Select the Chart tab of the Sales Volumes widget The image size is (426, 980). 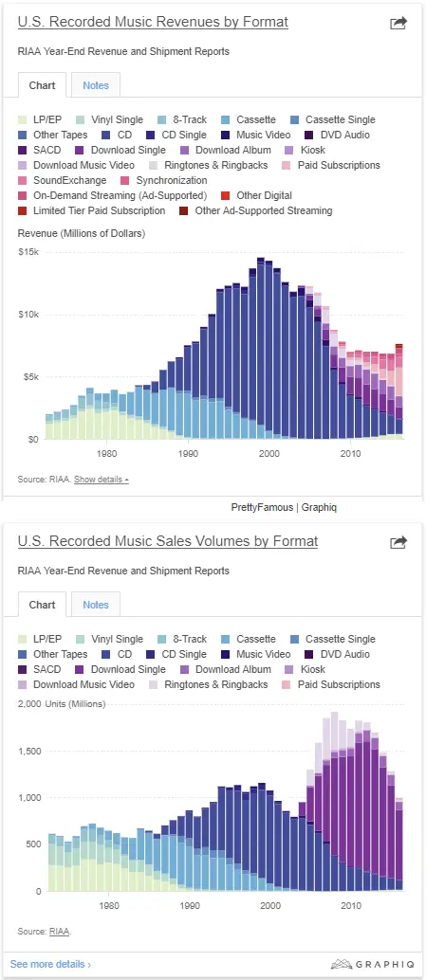pyautogui.click(x=42, y=605)
